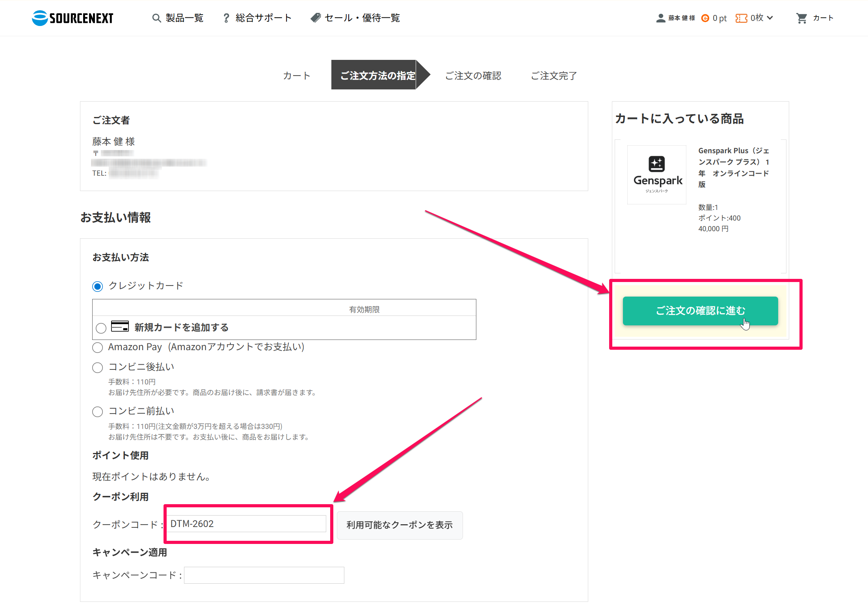868x605 pixels.
Task: Click the SOURCENEXT logo
Action: (x=72, y=18)
